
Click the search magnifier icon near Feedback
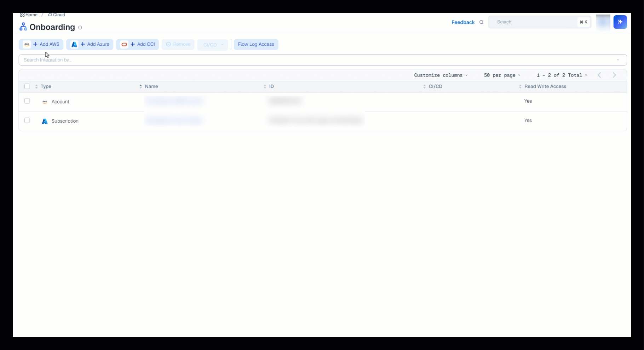click(481, 22)
